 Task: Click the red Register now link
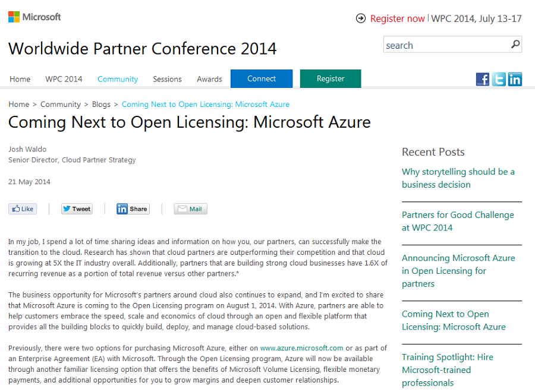coord(398,18)
